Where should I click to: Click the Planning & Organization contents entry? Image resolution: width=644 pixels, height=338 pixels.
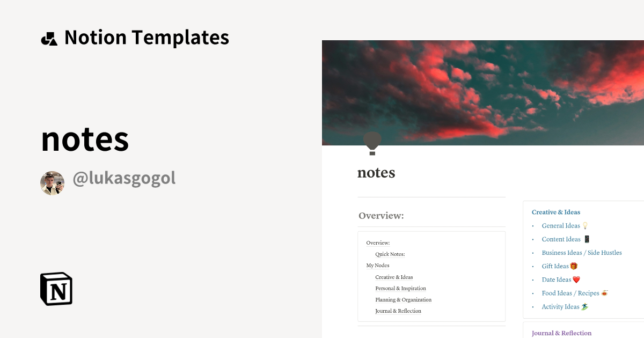click(x=403, y=299)
